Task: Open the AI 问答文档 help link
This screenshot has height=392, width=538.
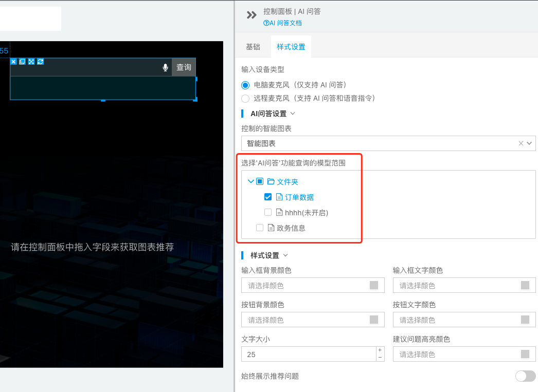Action: point(282,23)
